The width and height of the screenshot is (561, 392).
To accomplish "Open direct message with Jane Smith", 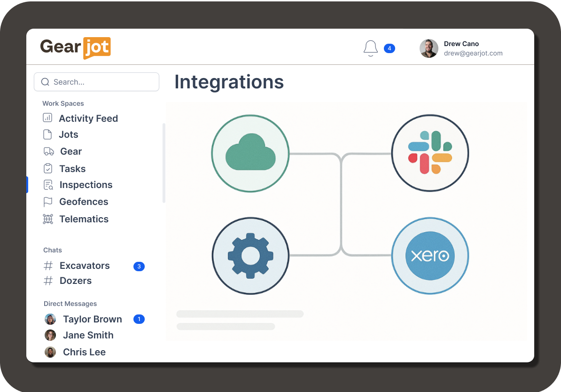I will click(88, 335).
